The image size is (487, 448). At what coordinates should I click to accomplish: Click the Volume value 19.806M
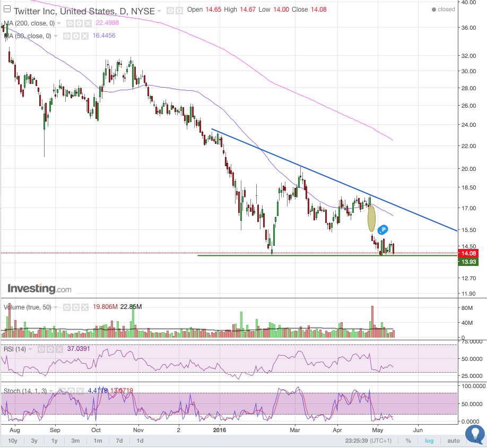coord(105,307)
